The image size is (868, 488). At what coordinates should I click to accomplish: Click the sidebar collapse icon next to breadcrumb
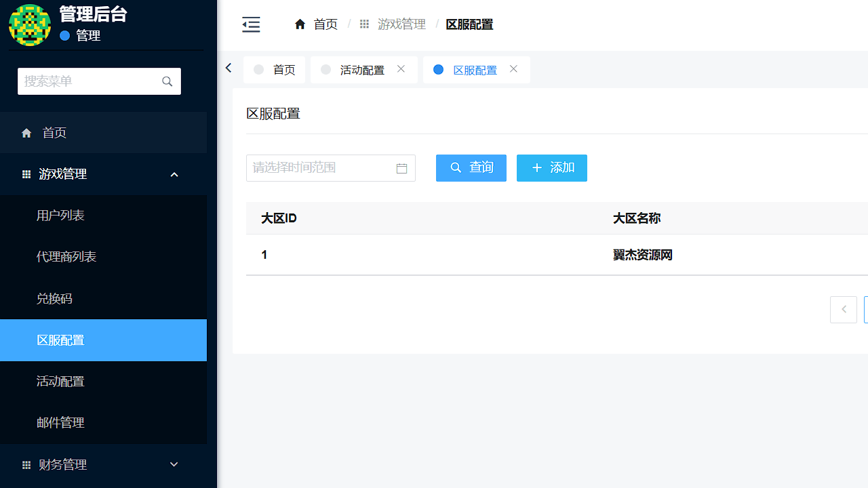point(251,24)
